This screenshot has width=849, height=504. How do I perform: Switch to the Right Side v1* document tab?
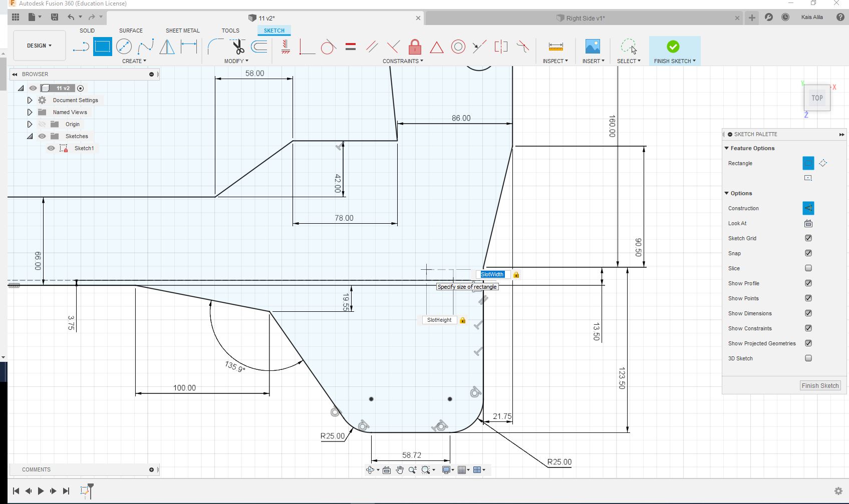[584, 18]
